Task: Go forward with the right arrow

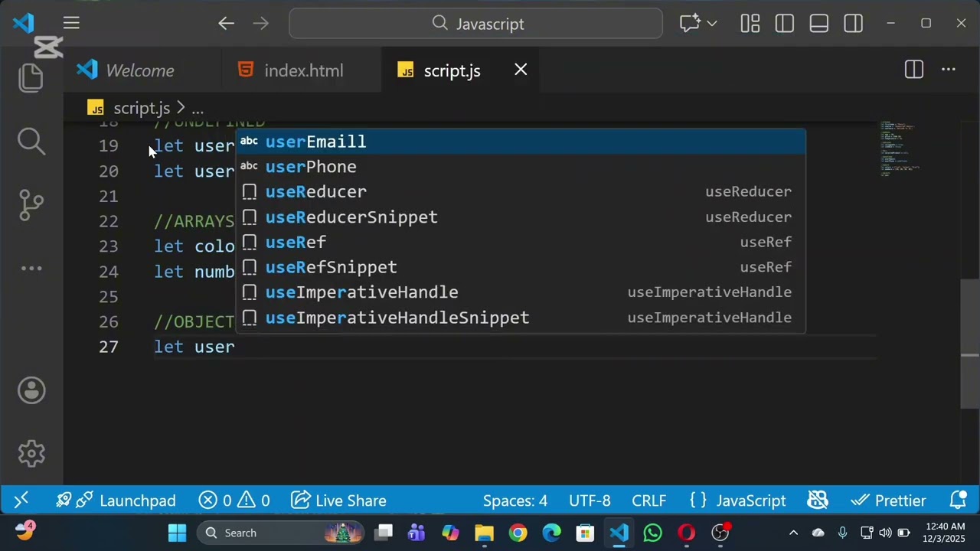Action: pos(260,24)
